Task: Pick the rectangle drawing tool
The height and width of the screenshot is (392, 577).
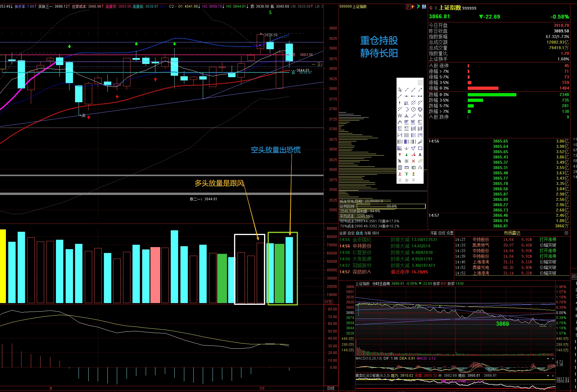Action: pos(420,148)
